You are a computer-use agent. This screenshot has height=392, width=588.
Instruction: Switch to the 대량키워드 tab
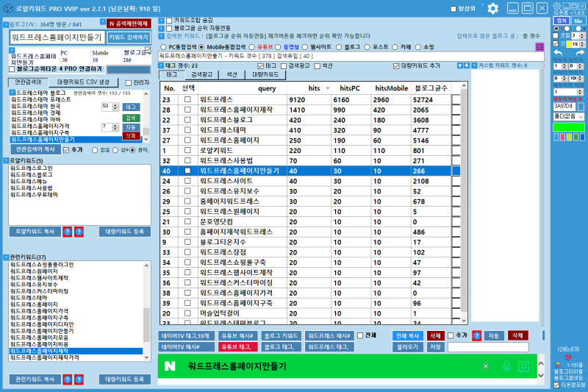tap(265, 74)
